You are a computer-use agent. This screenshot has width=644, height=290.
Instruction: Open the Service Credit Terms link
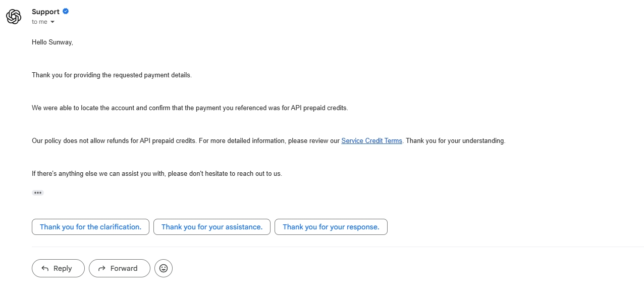(x=371, y=141)
